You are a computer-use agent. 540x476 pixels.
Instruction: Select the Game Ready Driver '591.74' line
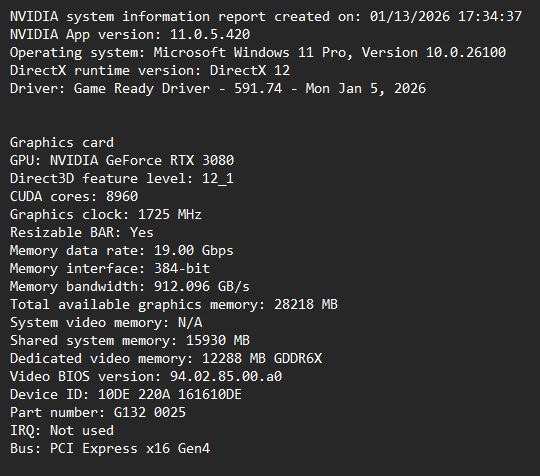(218, 89)
